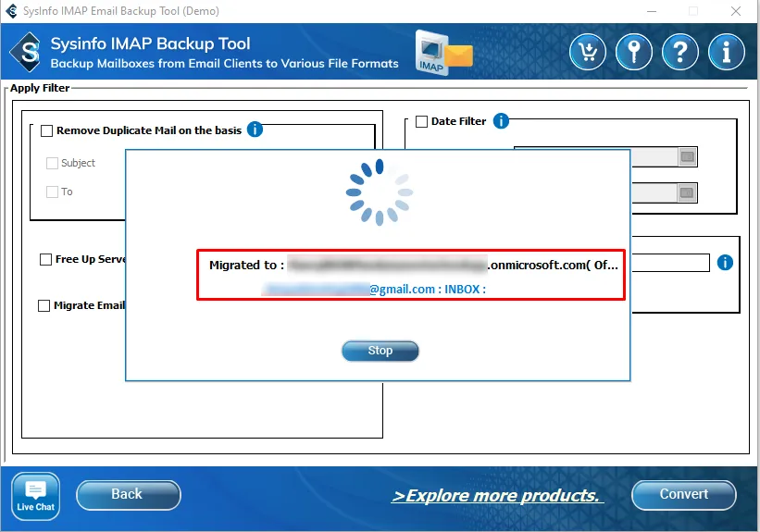Click the IMAP mail graphic icon
The width and height of the screenshot is (760, 532).
click(x=443, y=53)
